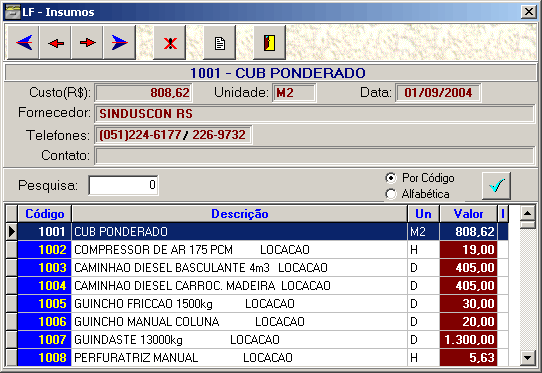Click the LF Insumos title bar icon
The width and height of the screenshot is (542, 373).
12,12
